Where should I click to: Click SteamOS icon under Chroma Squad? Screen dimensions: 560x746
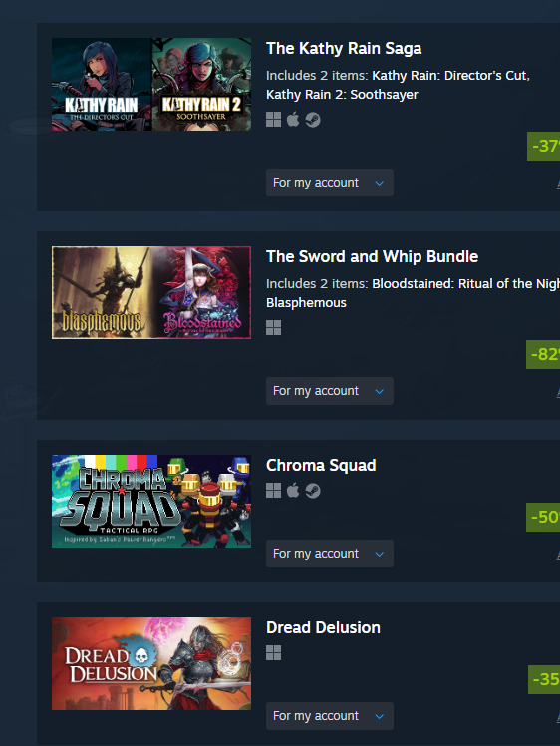(x=313, y=491)
